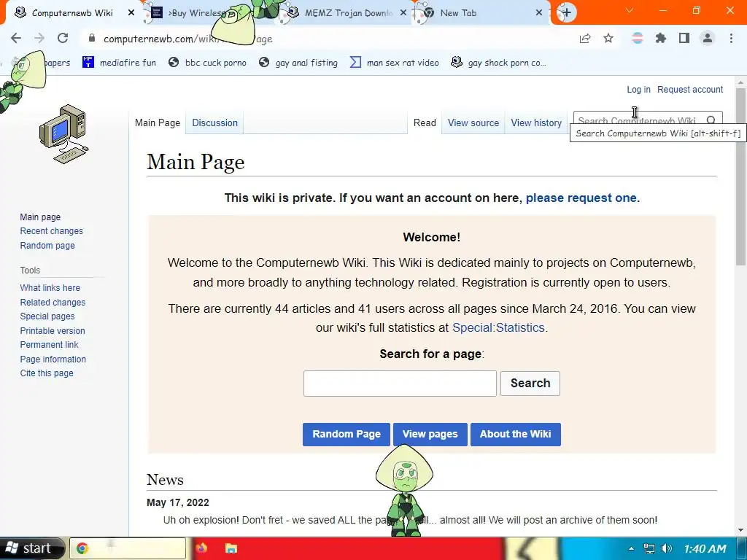Open the profile avatar menu

(708, 39)
